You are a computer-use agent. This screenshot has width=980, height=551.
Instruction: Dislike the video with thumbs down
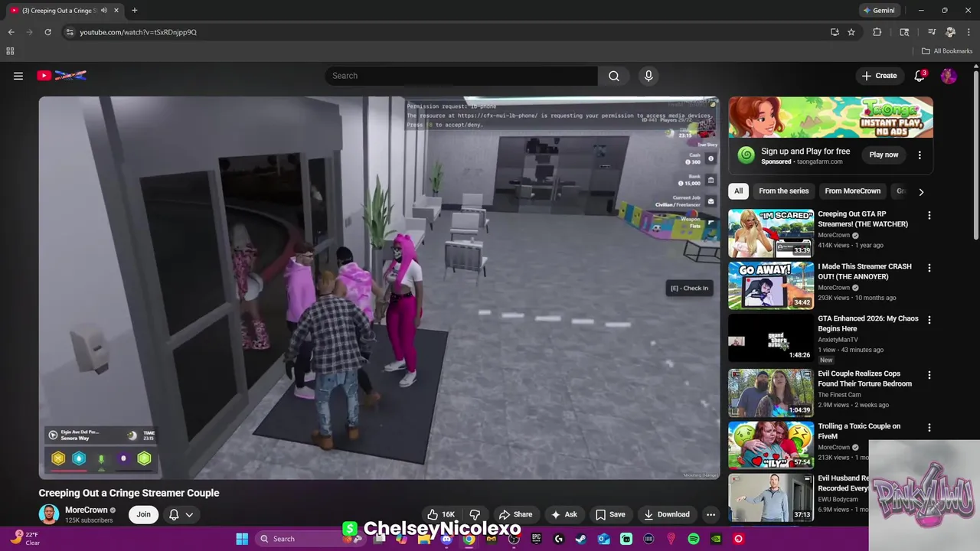(x=475, y=514)
